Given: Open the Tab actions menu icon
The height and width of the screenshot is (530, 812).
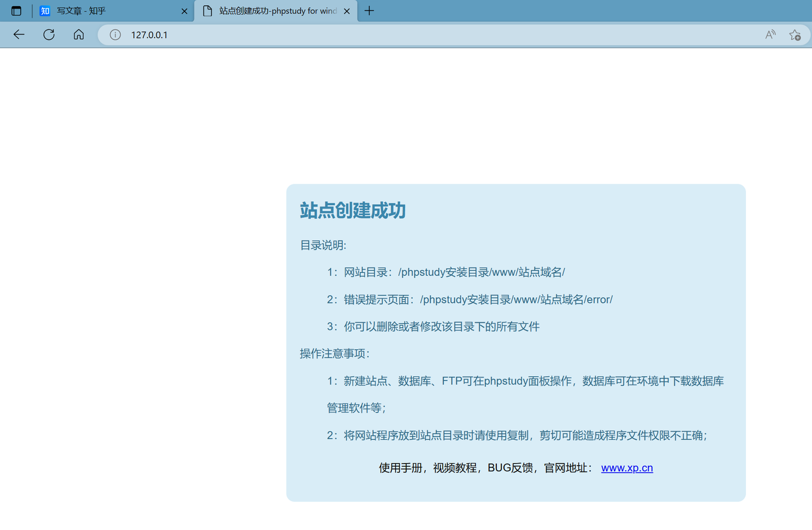Looking at the screenshot, I should click(x=16, y=11).
